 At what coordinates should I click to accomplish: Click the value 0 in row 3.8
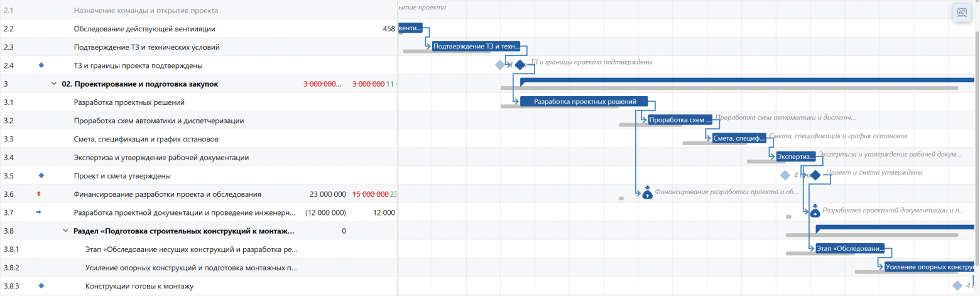click(344, 231)
